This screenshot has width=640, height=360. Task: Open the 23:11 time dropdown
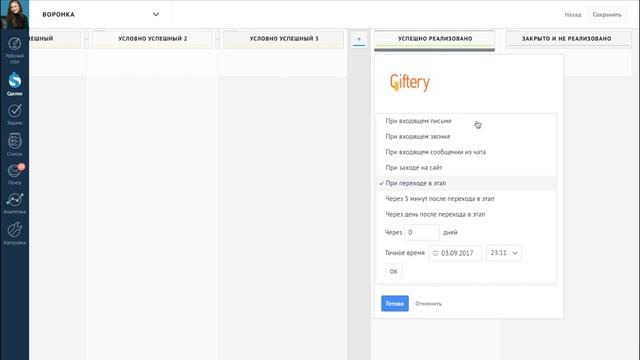(504, 253)
